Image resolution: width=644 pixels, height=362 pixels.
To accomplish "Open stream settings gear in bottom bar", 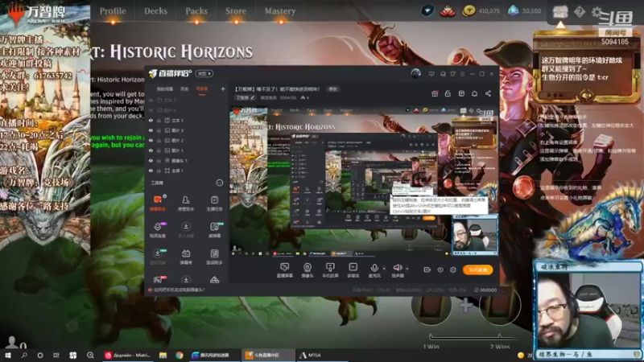I will pyautogui.click(x=453, y=269).
